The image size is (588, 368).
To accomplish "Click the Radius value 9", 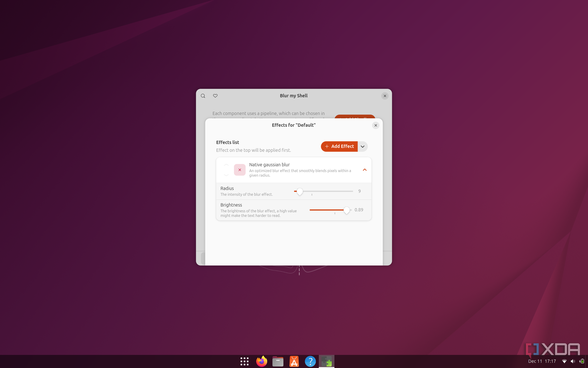I will coord(359,191).
